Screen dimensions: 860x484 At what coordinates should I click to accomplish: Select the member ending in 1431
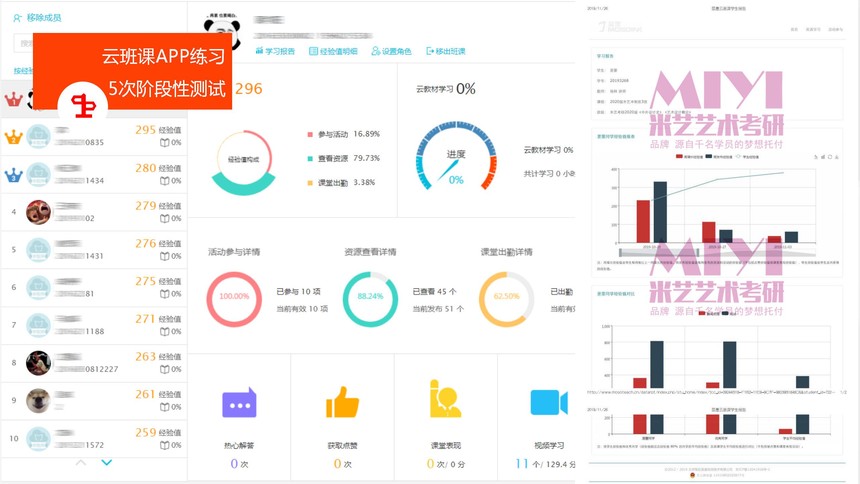point(94,250)
